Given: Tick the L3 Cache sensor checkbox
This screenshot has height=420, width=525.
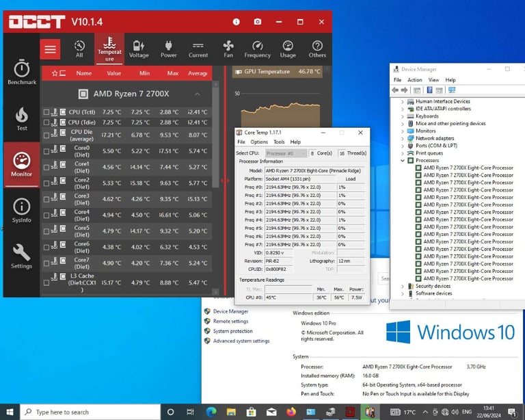Looking at the screenshot, I should coord(46,283).
